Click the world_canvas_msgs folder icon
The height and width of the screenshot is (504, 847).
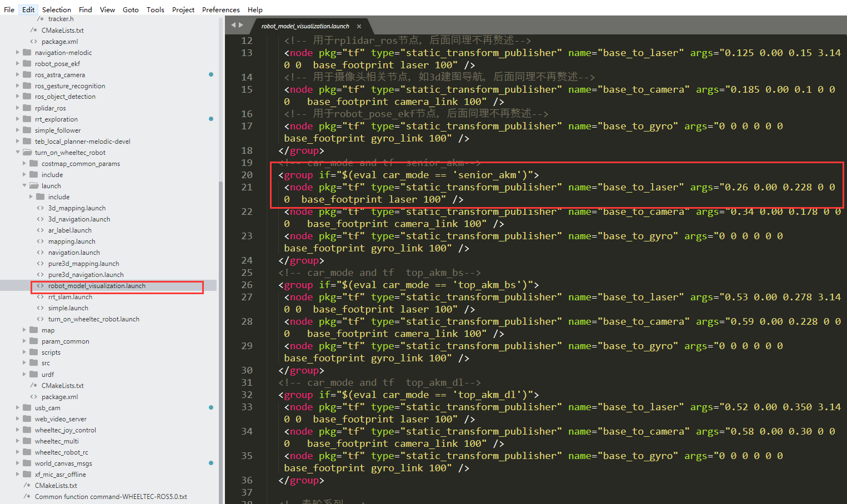[x=27, y=463]
